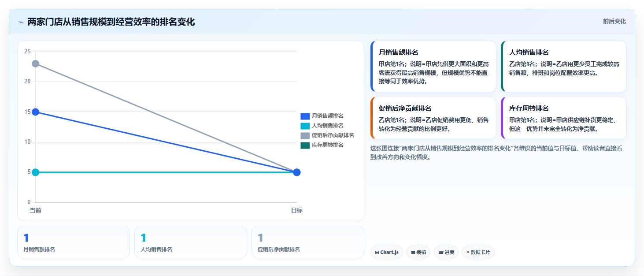Click the y-axis value 25
644x276 pixels.
tap(27, 52)
